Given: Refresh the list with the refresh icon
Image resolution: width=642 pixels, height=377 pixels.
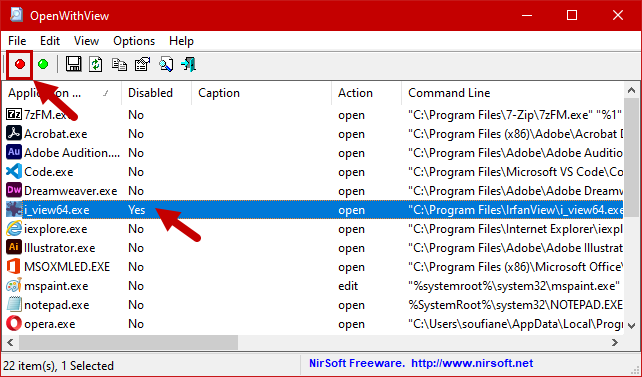Looking at the screenshot, I should point(96,64).
